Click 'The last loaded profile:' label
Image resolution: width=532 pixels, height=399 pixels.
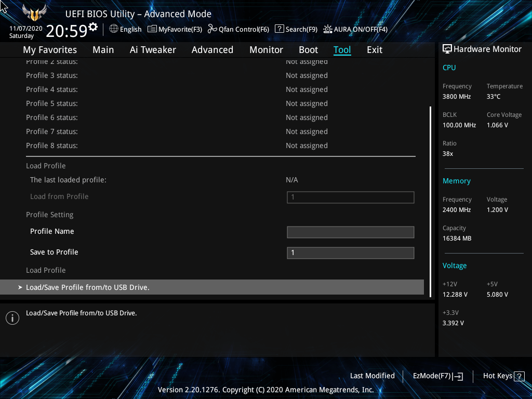pyautogui.click(x=68, y=180)
